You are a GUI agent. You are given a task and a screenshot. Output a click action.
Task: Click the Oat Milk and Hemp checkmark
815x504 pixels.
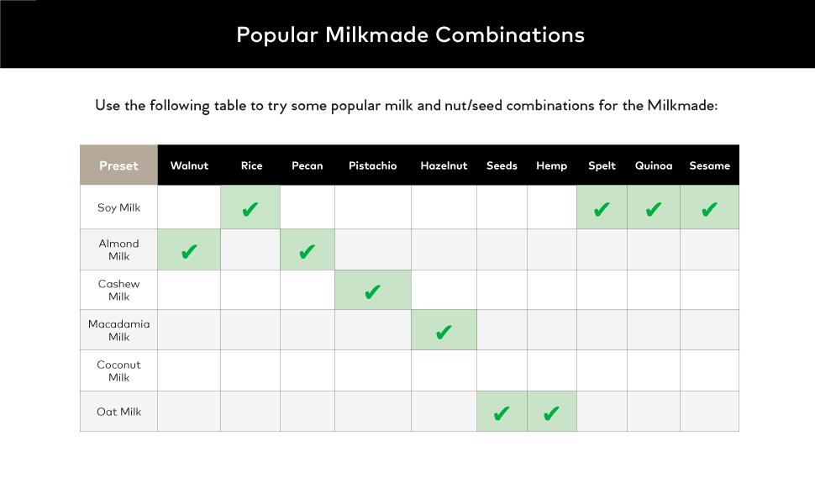[551, 413]
